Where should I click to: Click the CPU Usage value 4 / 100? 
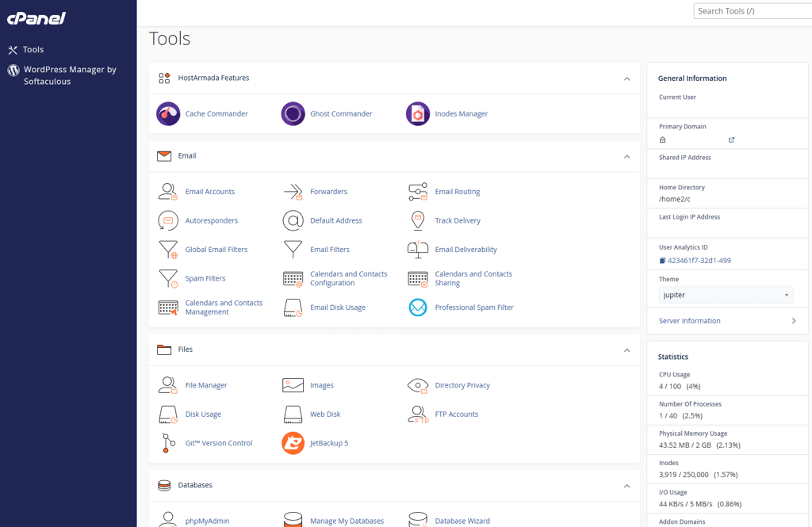pyautogui.click(x=670, y=386)
